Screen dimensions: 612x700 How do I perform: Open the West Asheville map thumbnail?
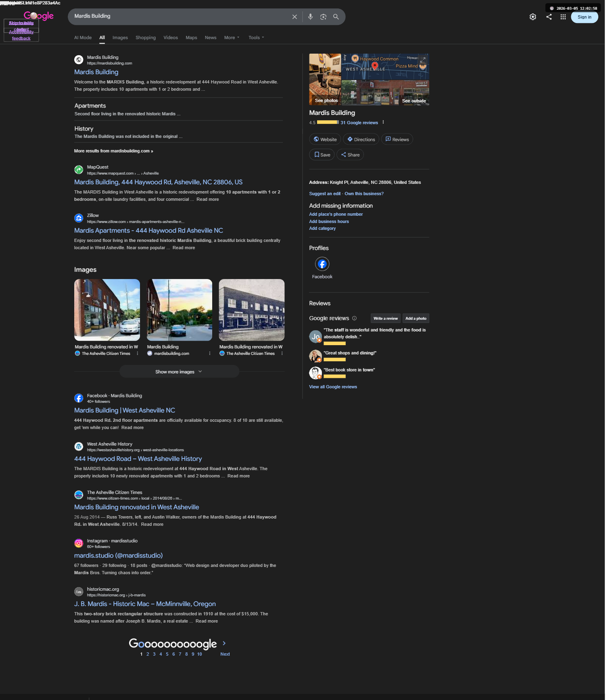point(385,67)
